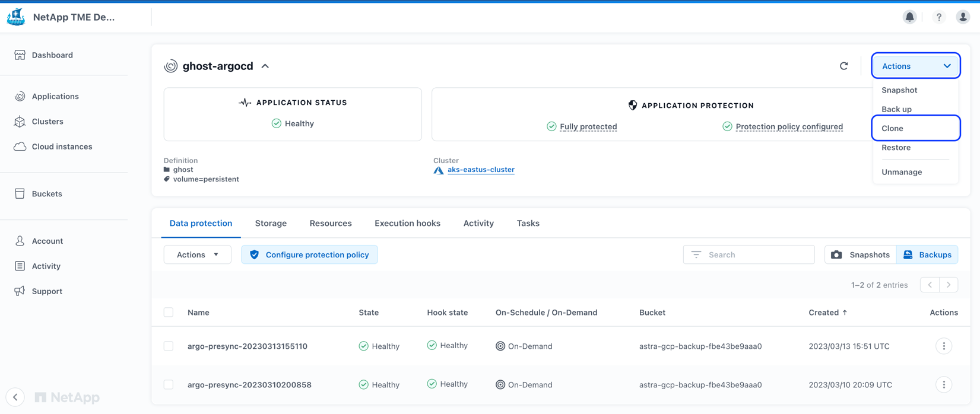Screen dimensions: 980x414
Task: Click the Applications icon in sidebar
Action: pyautogui.click(x=20, y=96)
